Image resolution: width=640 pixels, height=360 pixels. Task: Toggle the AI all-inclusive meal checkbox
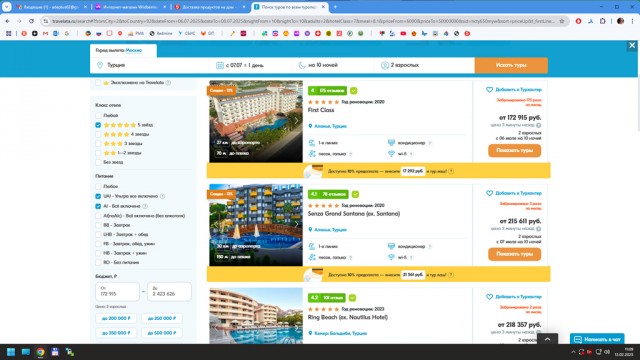98,206
